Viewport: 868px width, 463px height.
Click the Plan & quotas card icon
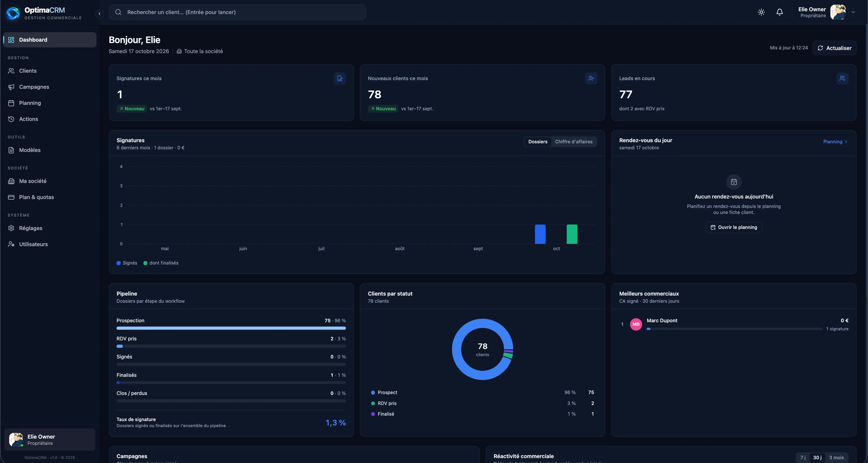[11, 197]
